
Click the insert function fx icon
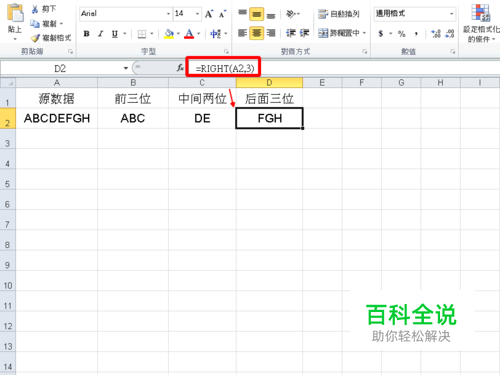click(x=180, y=68)
